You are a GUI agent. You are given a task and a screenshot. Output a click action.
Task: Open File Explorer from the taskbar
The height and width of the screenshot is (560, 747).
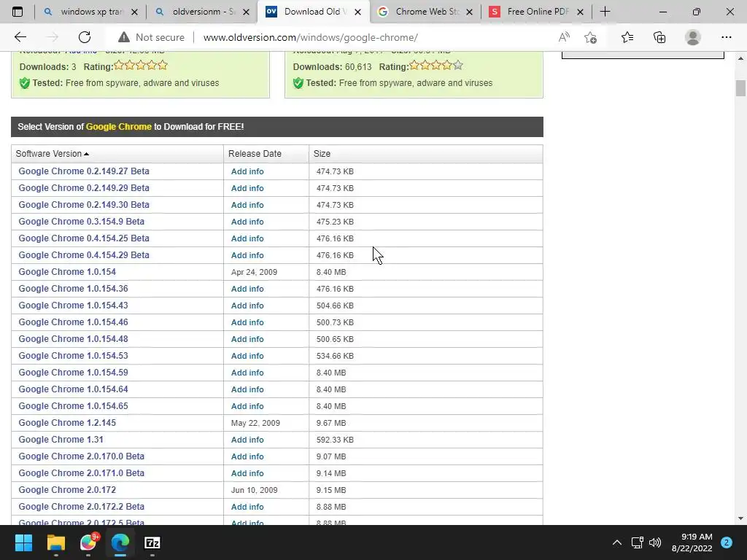point(55,542)
